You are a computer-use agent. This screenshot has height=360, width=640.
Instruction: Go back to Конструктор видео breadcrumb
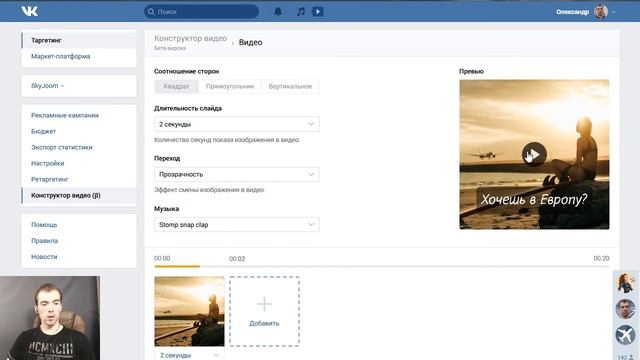pyautogui.click(x=190, y=38)
